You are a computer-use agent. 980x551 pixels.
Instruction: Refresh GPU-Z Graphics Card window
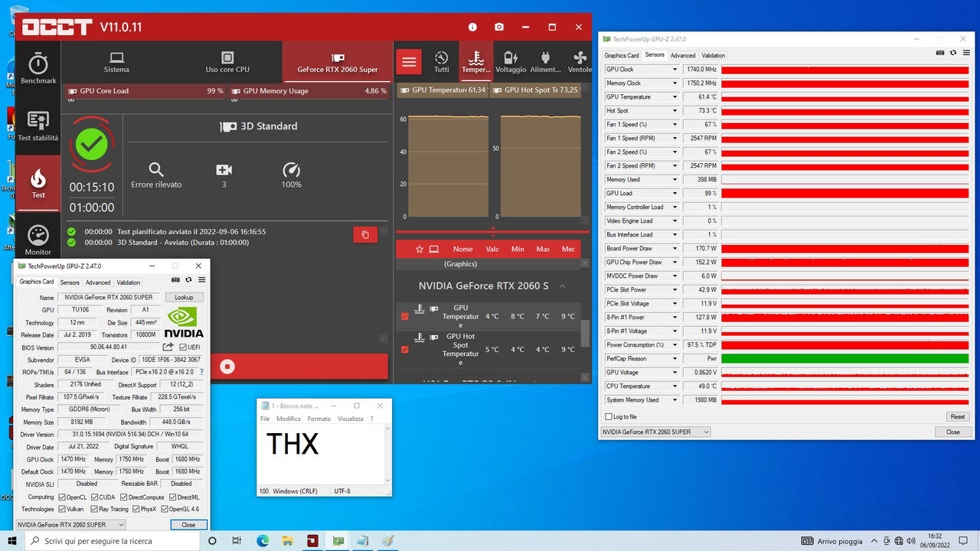point(188,280)
